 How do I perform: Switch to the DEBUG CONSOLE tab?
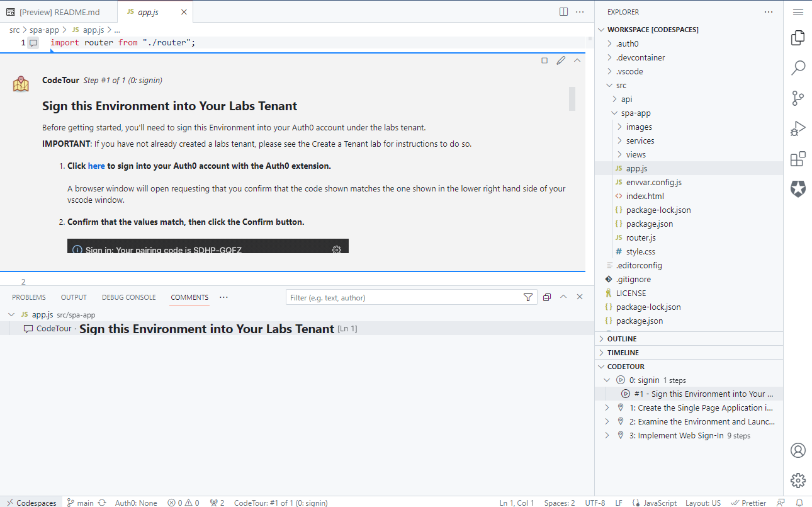point(129,297)
